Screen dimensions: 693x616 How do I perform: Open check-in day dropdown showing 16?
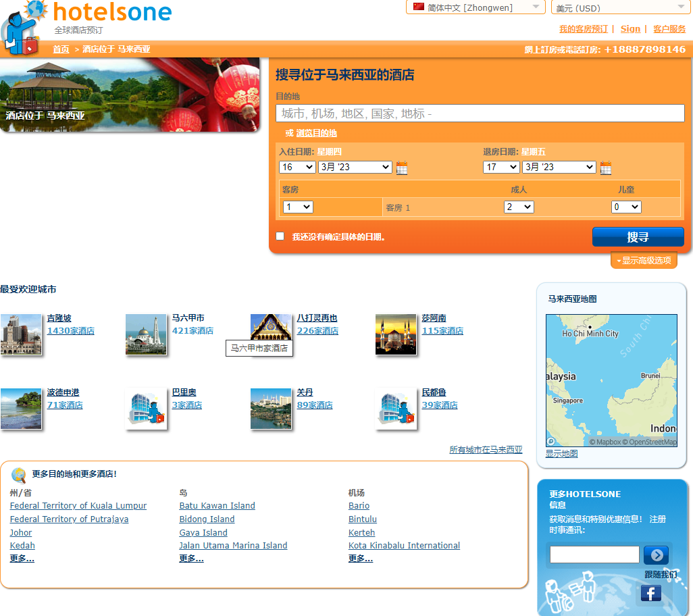tap(297, 167)
